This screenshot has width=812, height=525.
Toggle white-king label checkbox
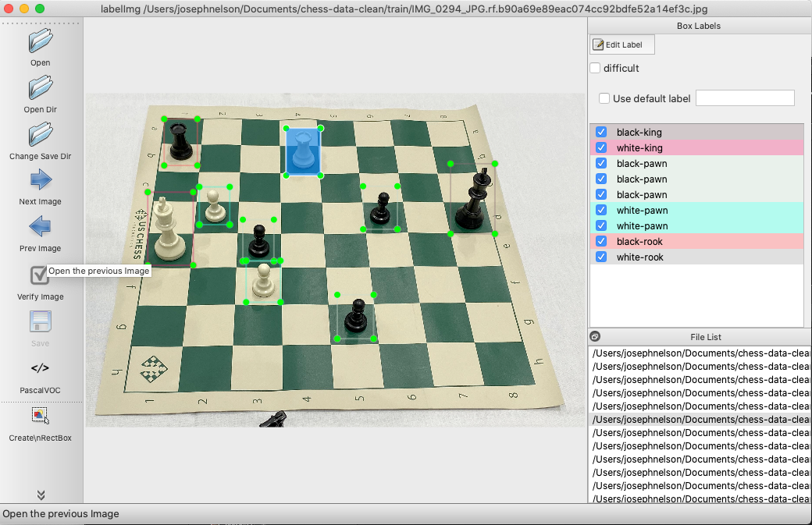point(600,147)
